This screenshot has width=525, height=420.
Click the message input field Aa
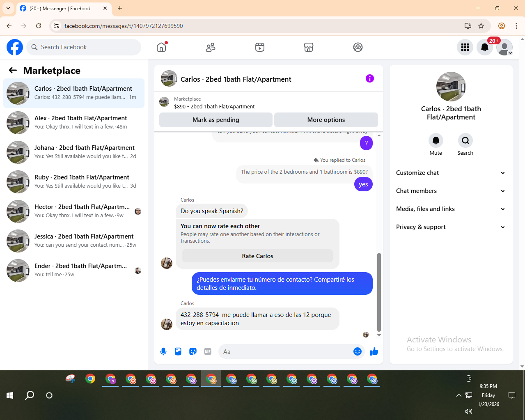point(285,351)
